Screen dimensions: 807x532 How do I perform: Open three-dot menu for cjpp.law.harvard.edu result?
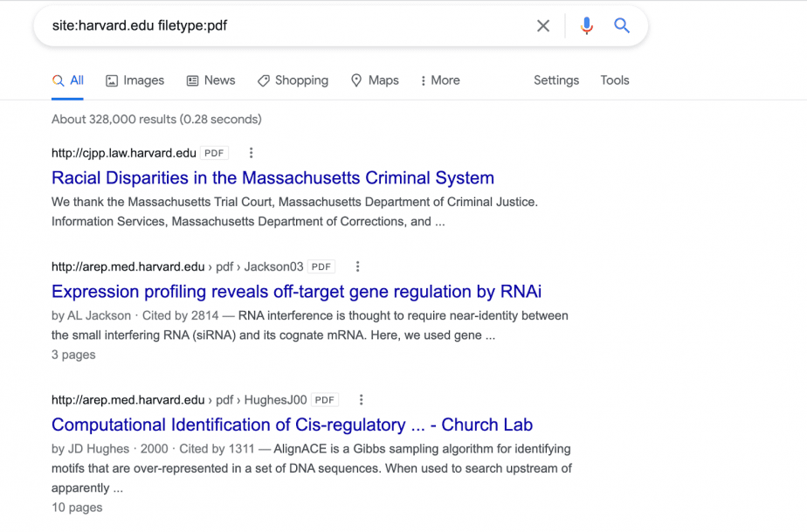(252, 153)
